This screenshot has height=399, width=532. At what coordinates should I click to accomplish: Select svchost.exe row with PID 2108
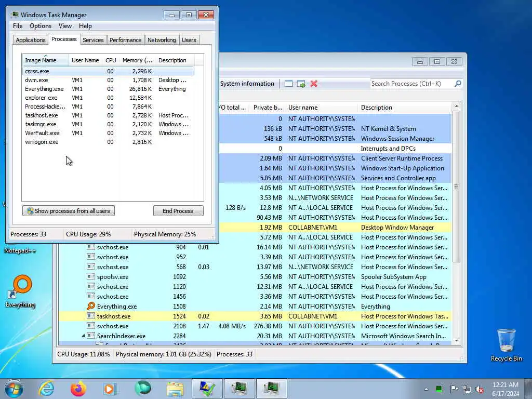coord(255,326)
